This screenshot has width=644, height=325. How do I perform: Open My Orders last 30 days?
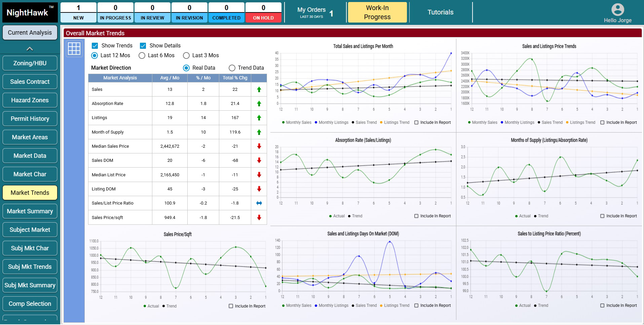[x=315, y=12]
